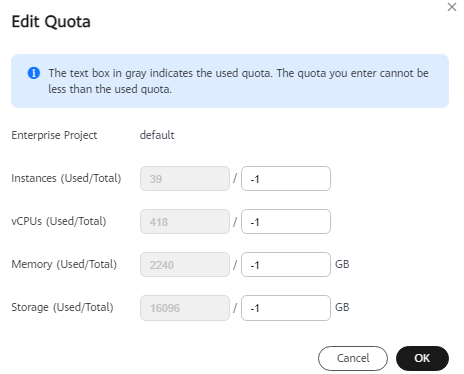Click the GB unit beside Storage
Image resolution: width=464 pixels, height=374 pixels.
pos(342,307)
